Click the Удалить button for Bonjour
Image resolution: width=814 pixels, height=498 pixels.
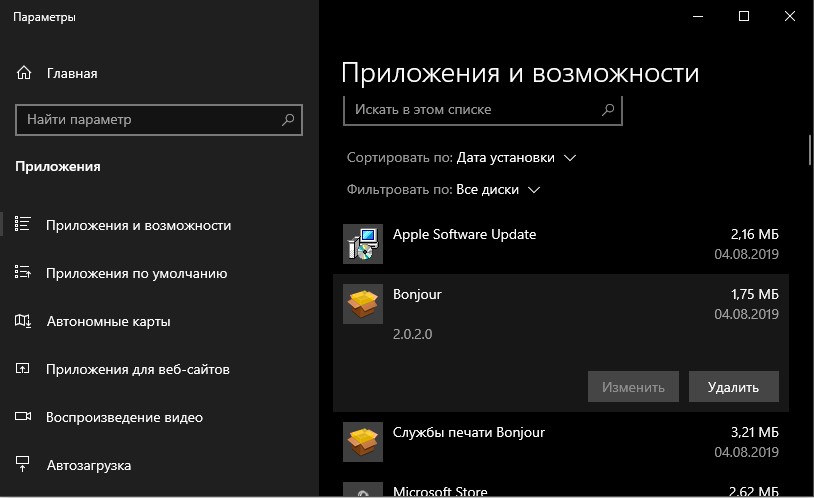click(734, 387)
